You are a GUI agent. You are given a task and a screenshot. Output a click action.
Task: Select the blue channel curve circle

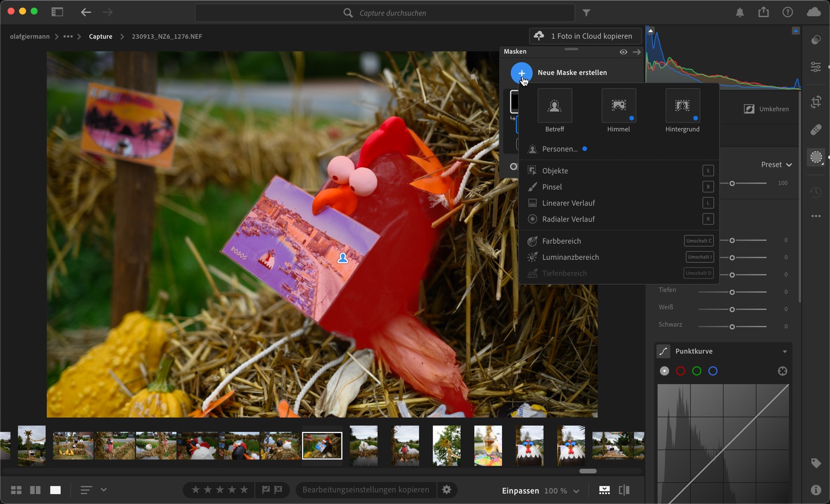(713, 371)
